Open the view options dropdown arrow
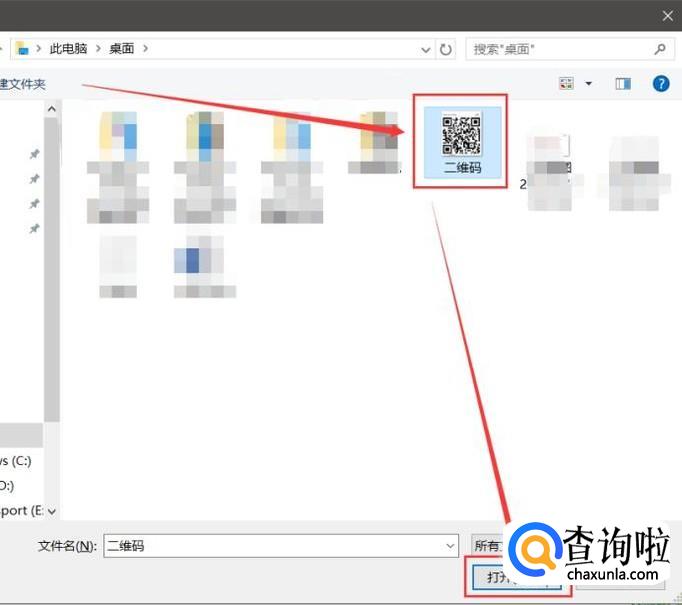This screenshot has width=682, height=605. click(588, 84)
